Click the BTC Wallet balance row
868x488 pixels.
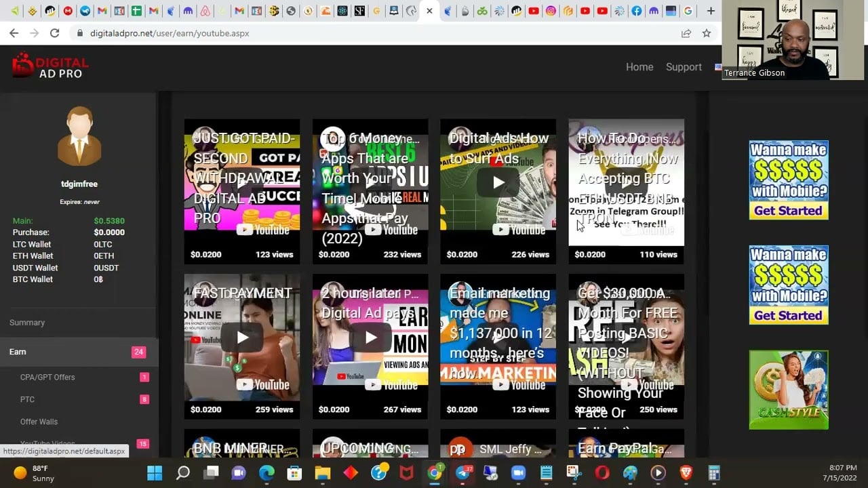pyautogui.click(x=68, y=279)
